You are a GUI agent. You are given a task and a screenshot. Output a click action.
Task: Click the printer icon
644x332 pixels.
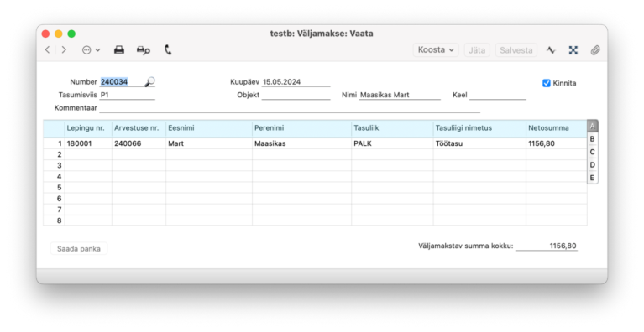[119, 50]
